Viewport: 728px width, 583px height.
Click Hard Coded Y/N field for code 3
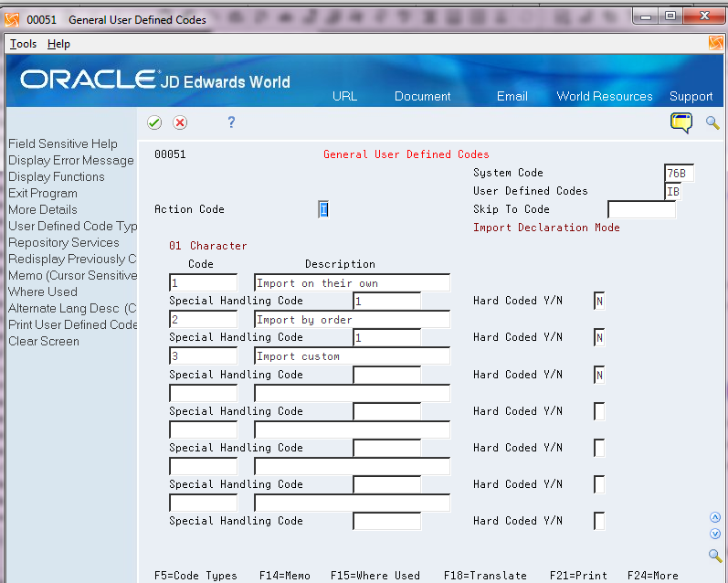tap(599, 375)
